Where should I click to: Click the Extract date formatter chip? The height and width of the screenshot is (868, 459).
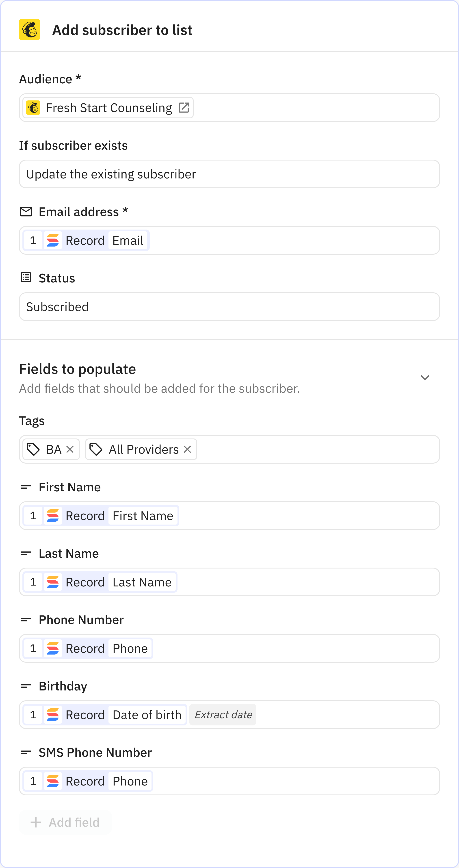[223, 715]
